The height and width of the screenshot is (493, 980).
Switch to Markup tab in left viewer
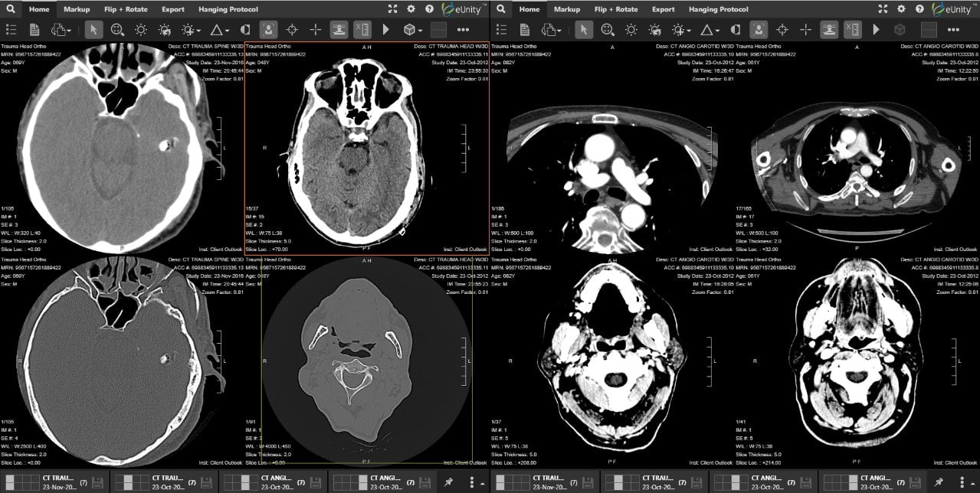pos(77,9)
